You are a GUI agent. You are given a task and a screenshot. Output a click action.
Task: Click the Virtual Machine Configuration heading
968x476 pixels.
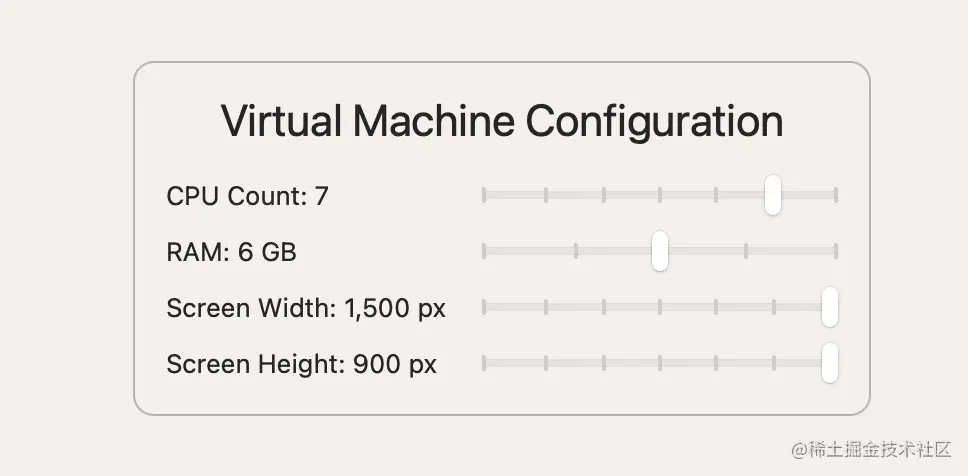point(501,121)
